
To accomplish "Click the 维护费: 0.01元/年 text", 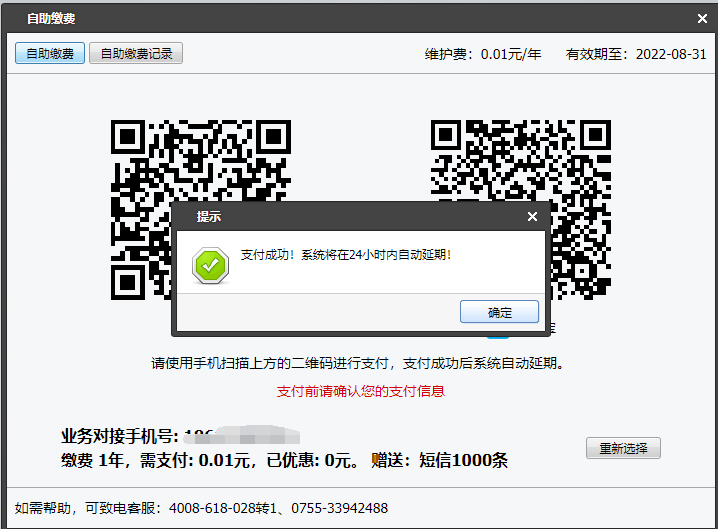I will tap(483, 54).
